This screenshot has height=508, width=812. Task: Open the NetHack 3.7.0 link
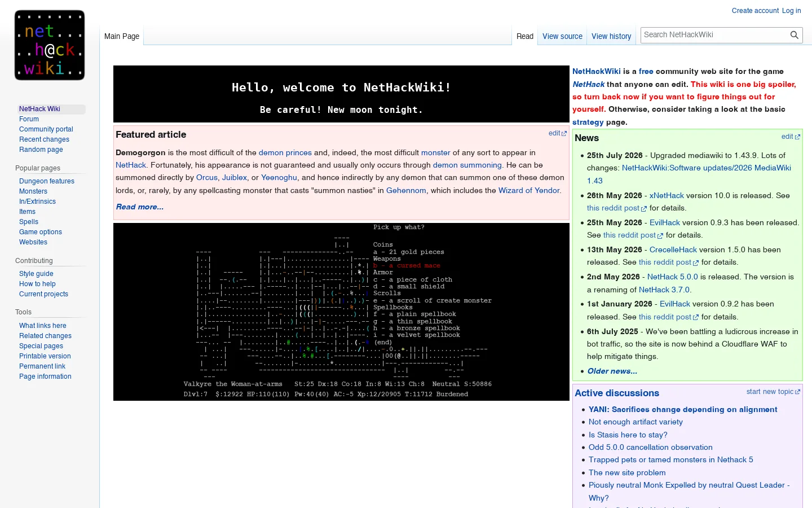[x=664, y=290]
